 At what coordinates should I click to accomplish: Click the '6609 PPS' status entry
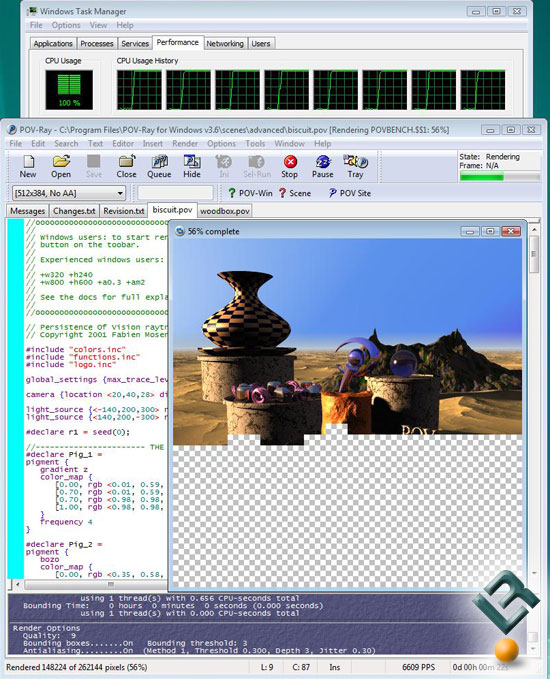point(418,667)
